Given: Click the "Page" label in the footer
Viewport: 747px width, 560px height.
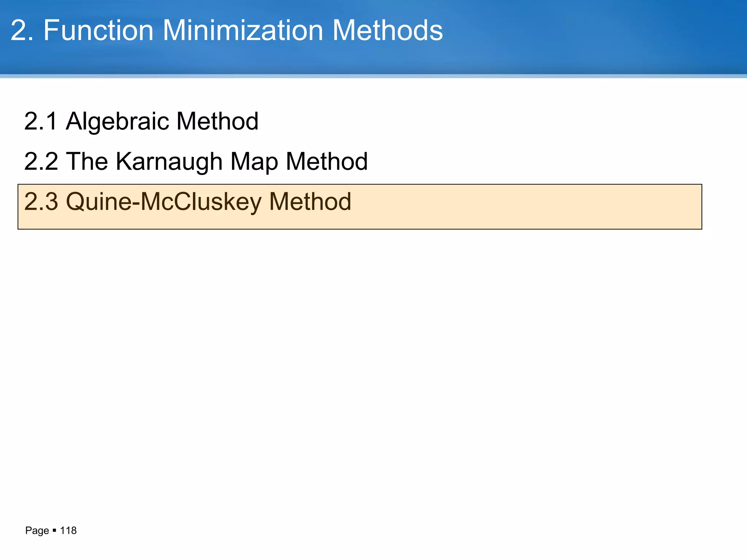Looking at the screenshot, I should coord(37,530).
